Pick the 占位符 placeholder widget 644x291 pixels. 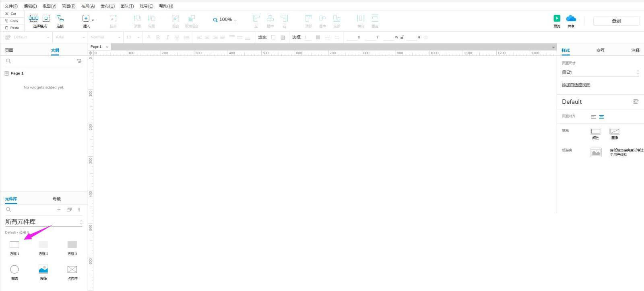tap(72, 269)
